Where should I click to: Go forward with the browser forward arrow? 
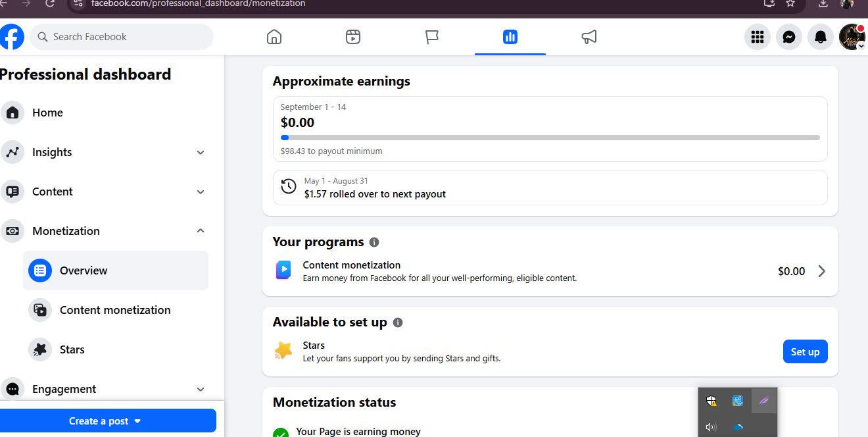[26, 3]
